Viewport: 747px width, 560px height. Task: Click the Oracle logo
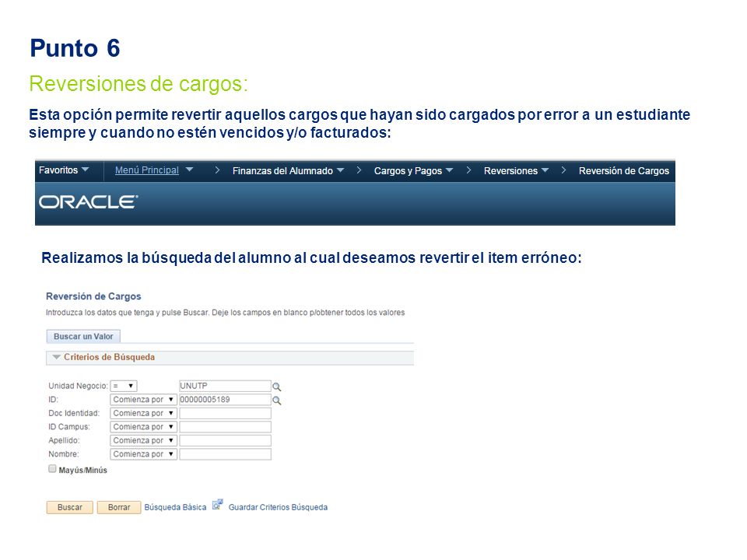point(89,202)
